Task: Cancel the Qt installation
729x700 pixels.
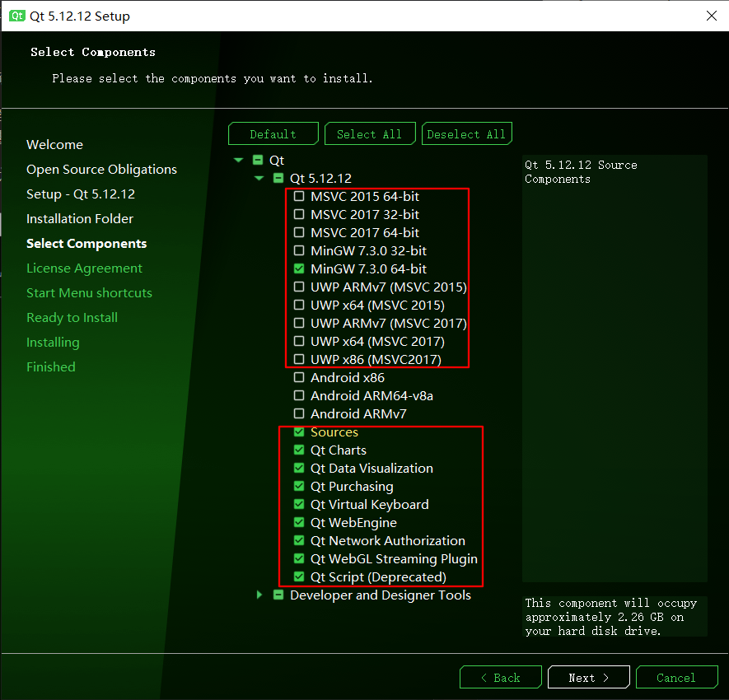Action: 676,677
